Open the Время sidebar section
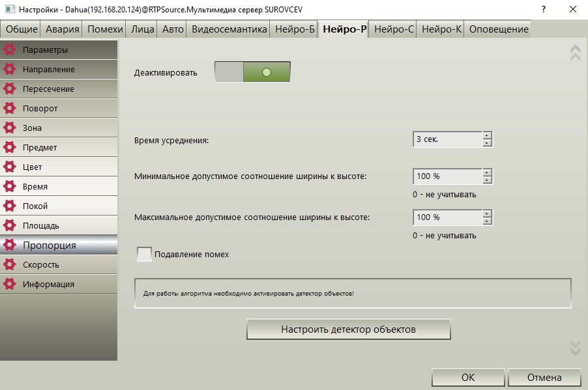Image resolution: width=588 pixels, height=390 pixels. [x=59, y=186]
